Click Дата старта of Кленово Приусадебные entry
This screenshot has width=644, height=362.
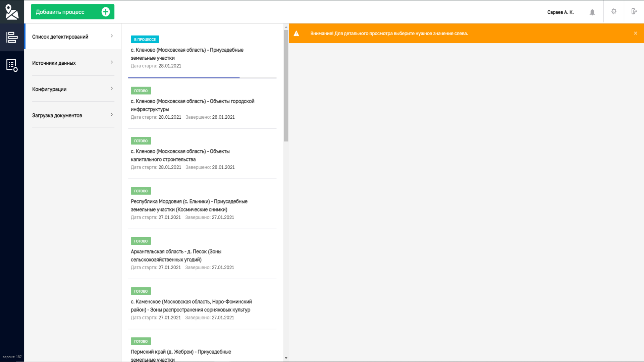[x=156, y=66]
